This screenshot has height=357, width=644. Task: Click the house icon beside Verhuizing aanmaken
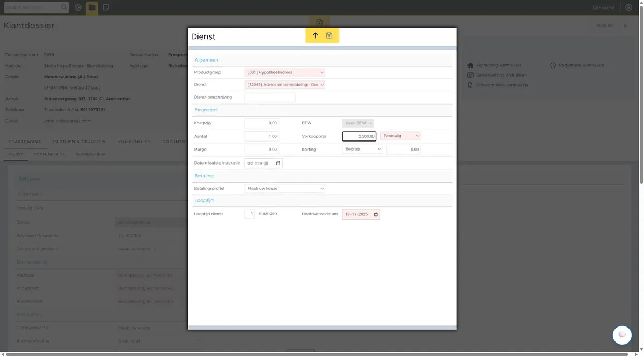tap(471, 65)
